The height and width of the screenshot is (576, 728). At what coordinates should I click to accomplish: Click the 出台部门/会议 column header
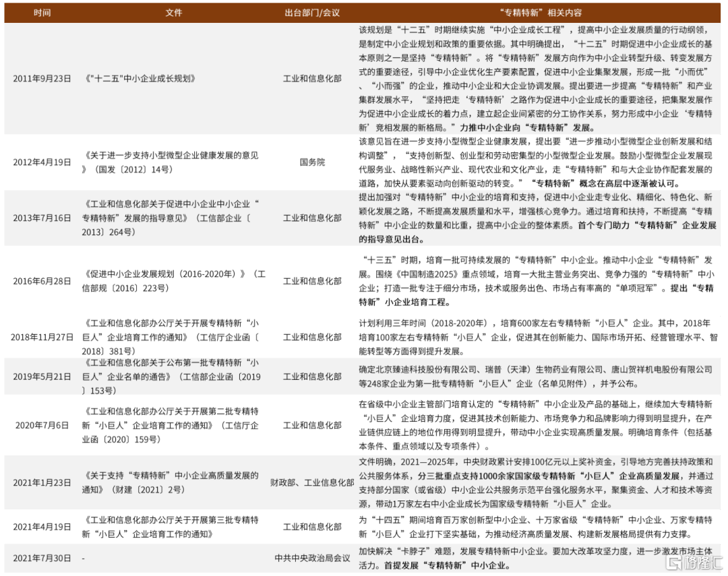pyautogui.click(x=312, y=13)
